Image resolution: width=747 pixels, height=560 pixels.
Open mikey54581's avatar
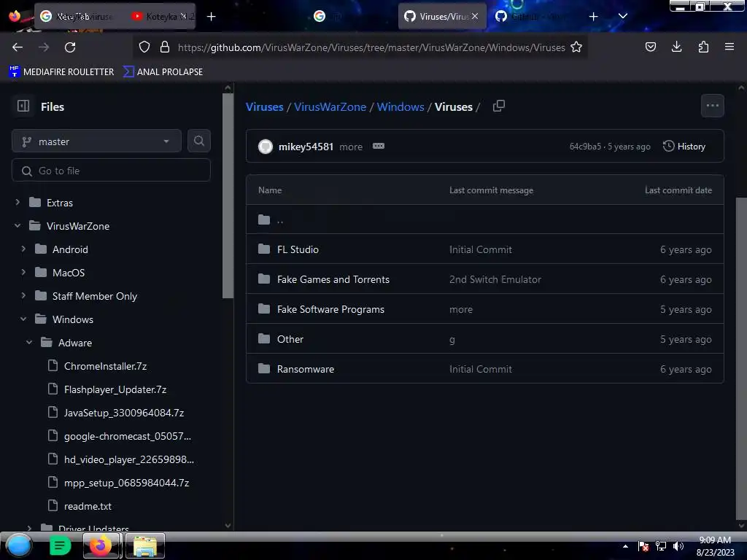coord(266,146)
